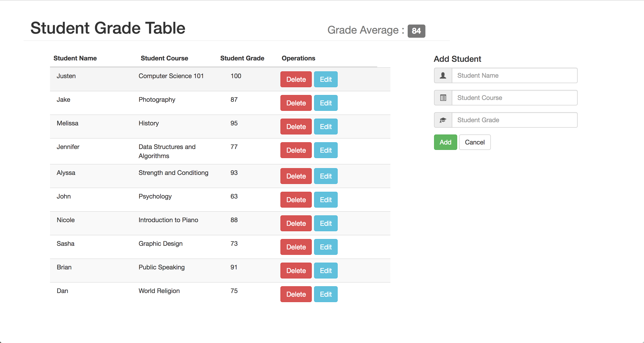Edit Jennifer's Data Structures and Algorithms grade
Screen dimensions: 644x343
point(325,150)
